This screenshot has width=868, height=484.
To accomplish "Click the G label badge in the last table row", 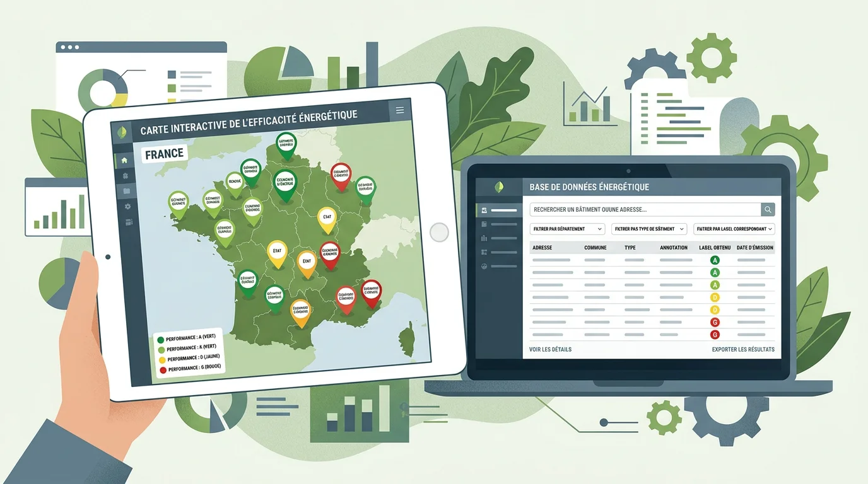I will (x=715, y=335).
